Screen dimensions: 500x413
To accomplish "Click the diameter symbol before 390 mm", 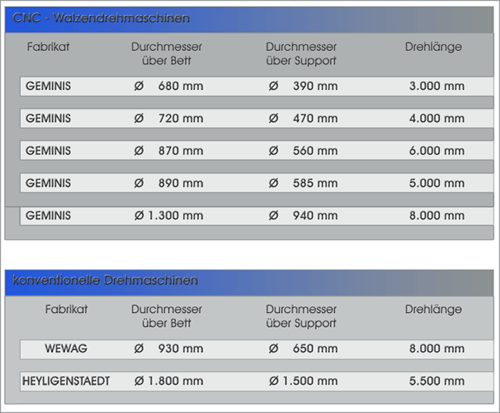I will click(x=274, y=86).
